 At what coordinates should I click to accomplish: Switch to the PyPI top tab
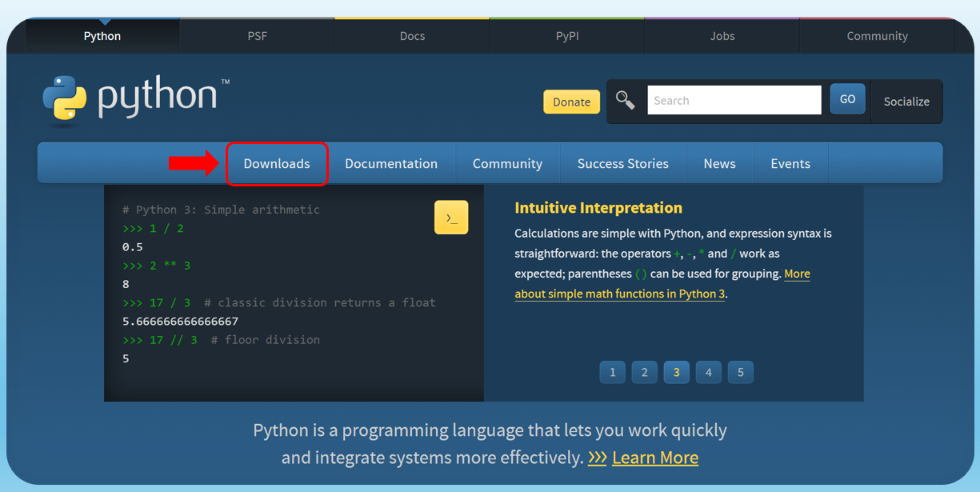pos(567,36)
